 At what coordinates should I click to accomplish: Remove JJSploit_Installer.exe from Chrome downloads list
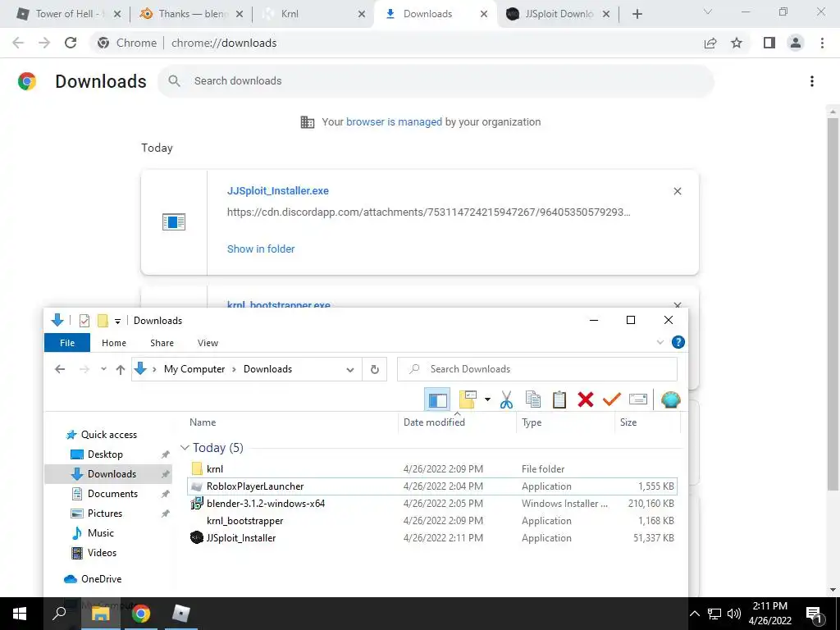coord(677,191)
